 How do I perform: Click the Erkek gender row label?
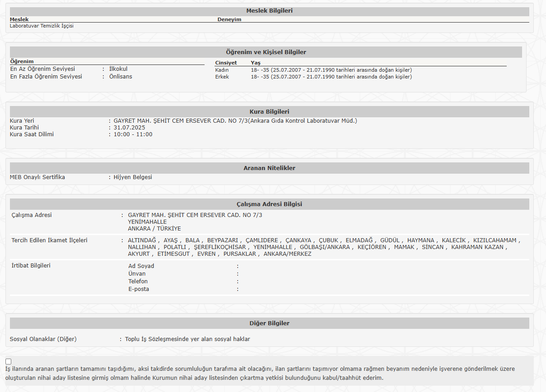[x=222, y=77]
